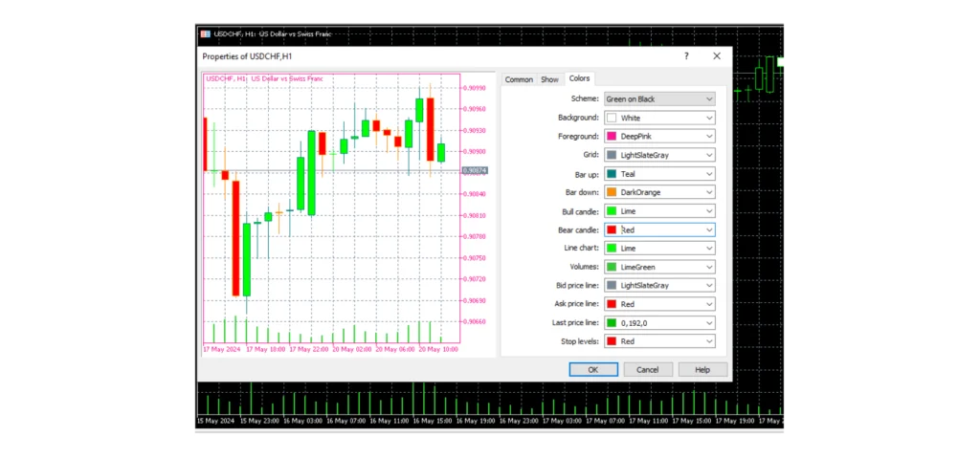Open the Bear candle color dropdown
The width and height of the screenshot is (980, 458).
659,229
